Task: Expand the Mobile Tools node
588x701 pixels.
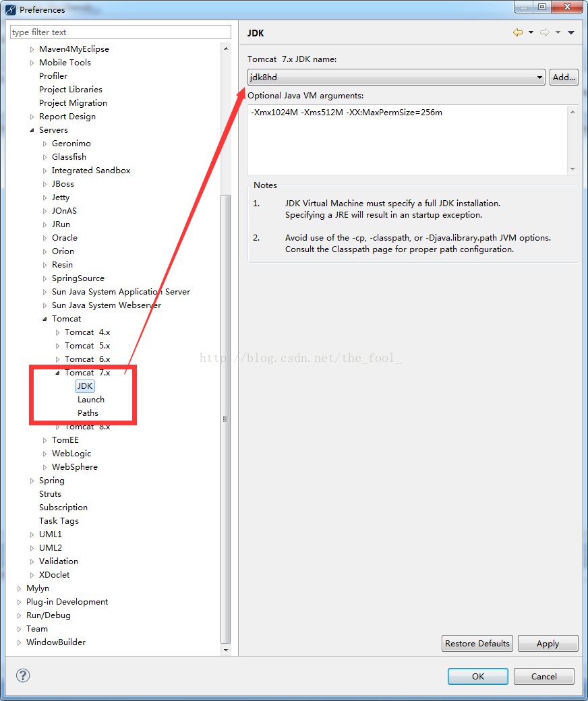Action: pos(32,63)
